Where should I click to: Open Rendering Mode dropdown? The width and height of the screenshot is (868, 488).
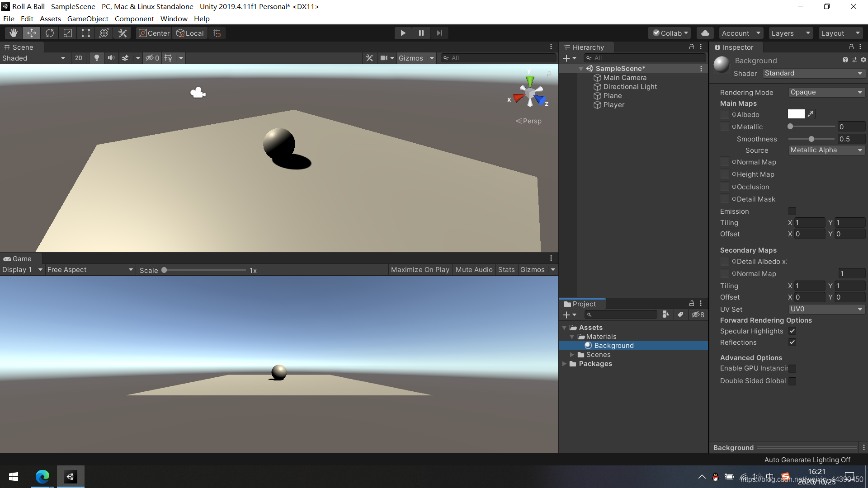(827, 92)
